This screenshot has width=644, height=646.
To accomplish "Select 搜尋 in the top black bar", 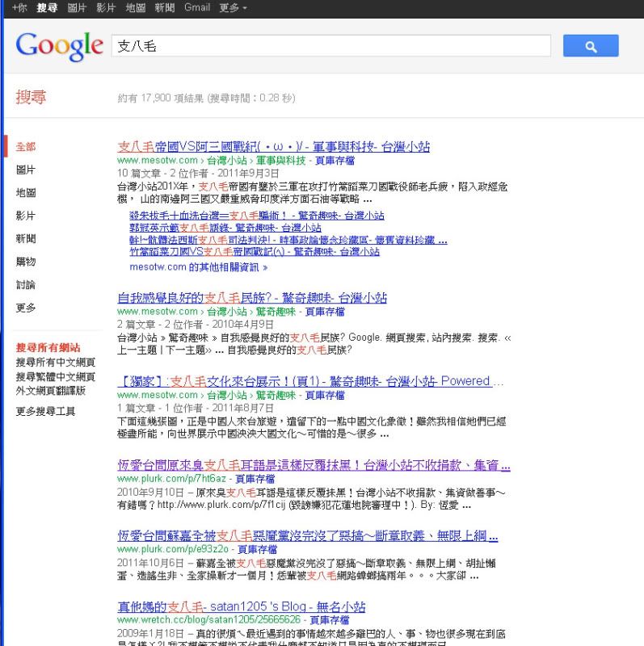I will pyautogui.click(x=47, y=8).
